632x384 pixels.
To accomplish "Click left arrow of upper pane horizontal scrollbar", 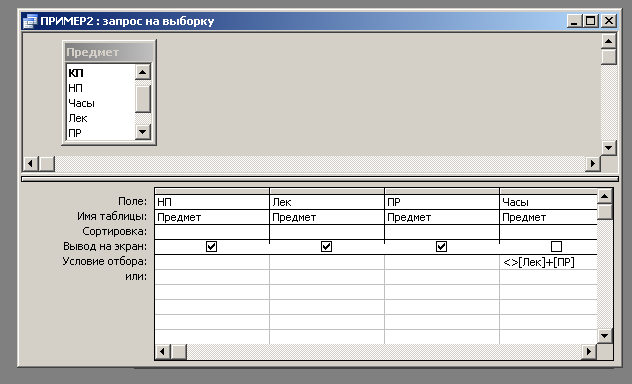I will 31,164.
